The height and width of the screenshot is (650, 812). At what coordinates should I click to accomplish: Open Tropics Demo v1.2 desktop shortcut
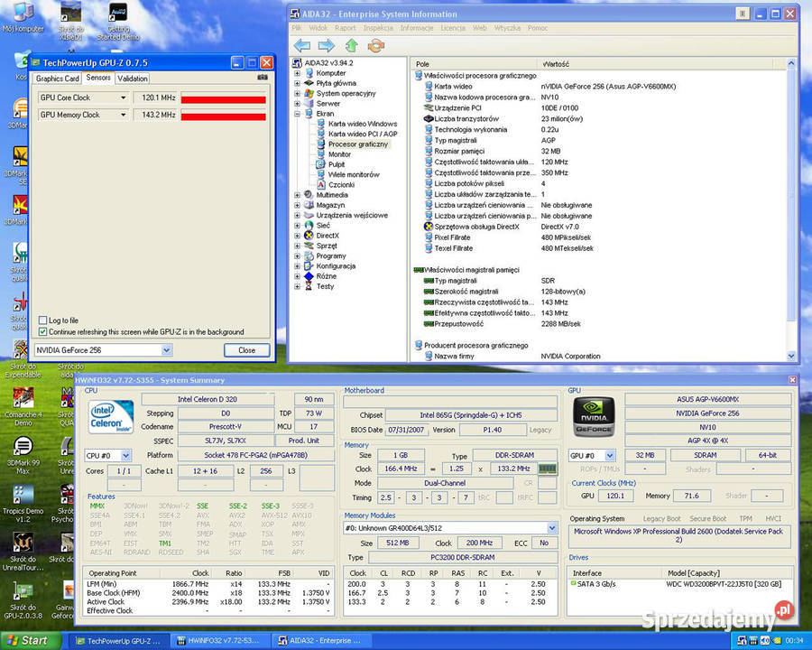[x=23, y=503]
